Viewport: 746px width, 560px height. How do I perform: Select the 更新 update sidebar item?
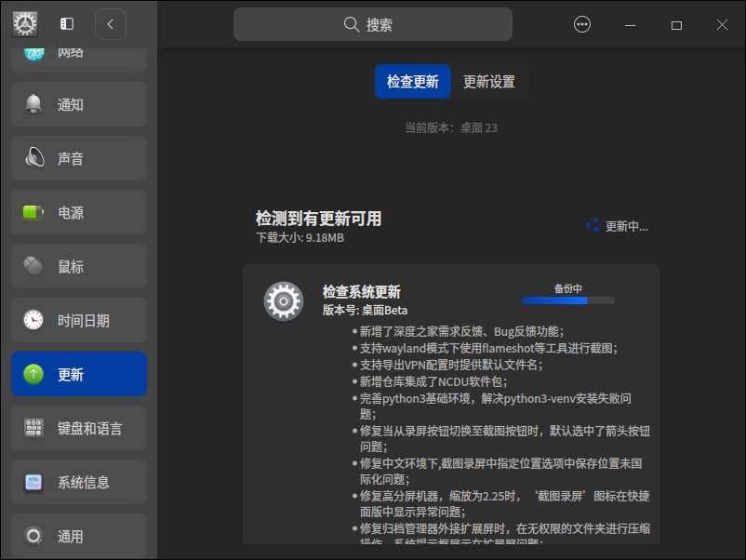[79, 374]
